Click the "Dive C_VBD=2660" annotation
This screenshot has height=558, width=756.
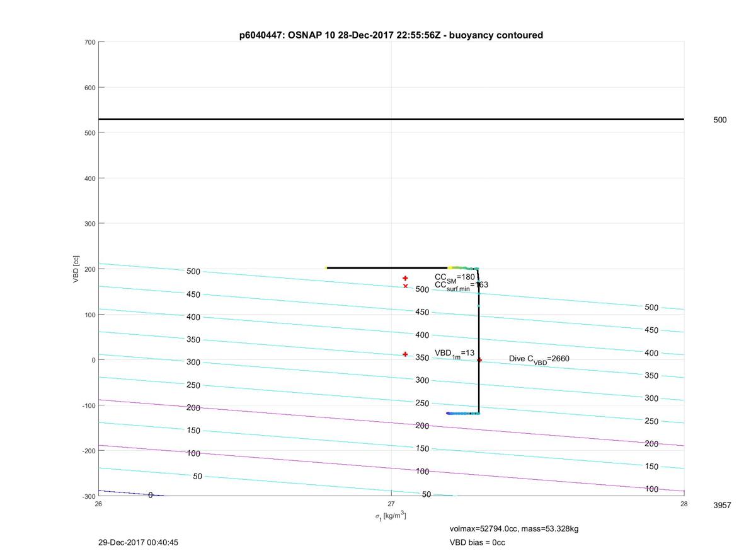click(x=539, y=359)
